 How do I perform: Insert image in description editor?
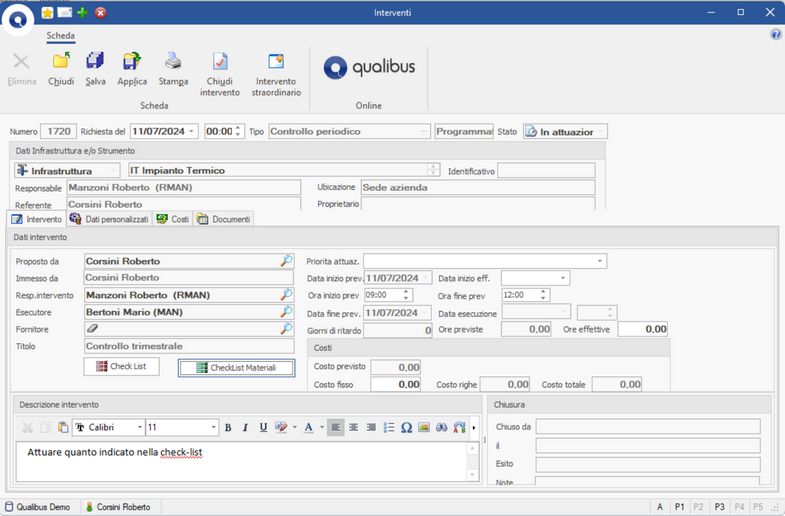pos(424,427)
